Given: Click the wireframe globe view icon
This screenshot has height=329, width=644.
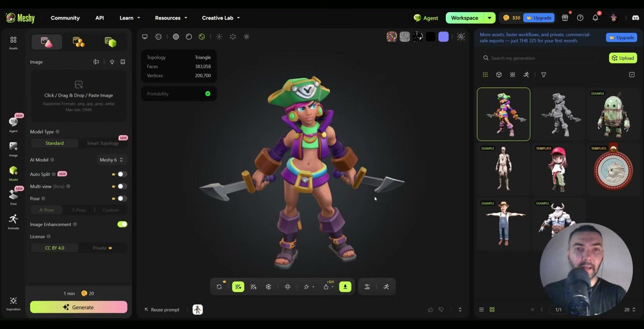Looking at the screenshot, I should [158, 37].
